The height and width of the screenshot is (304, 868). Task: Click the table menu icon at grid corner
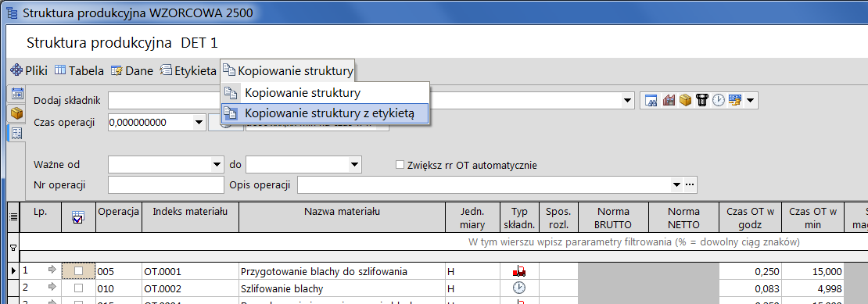pyautogui.click(x=14, y=218)
